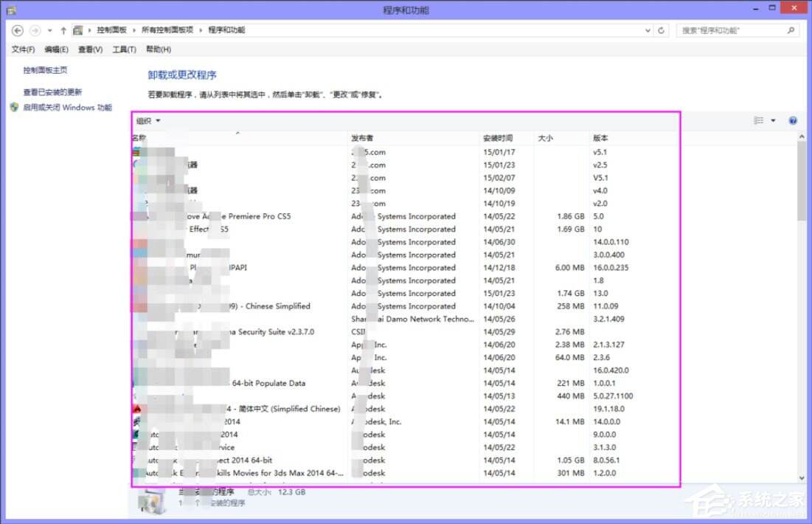Image resolution: width=812 pixels, height=524 pixels.
Task: Select row with version 8.0.56.1
Action: click(404, 461)
